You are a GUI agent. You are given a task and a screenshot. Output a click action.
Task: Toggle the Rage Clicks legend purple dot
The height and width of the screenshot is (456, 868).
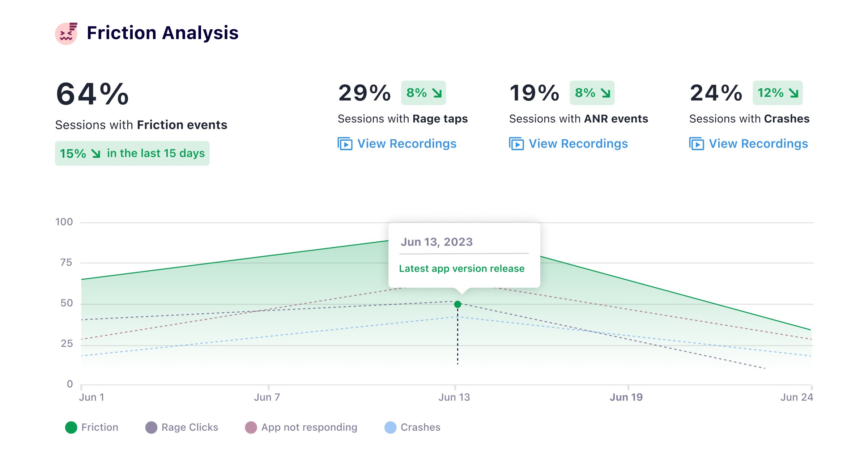[x=151, y=427]
